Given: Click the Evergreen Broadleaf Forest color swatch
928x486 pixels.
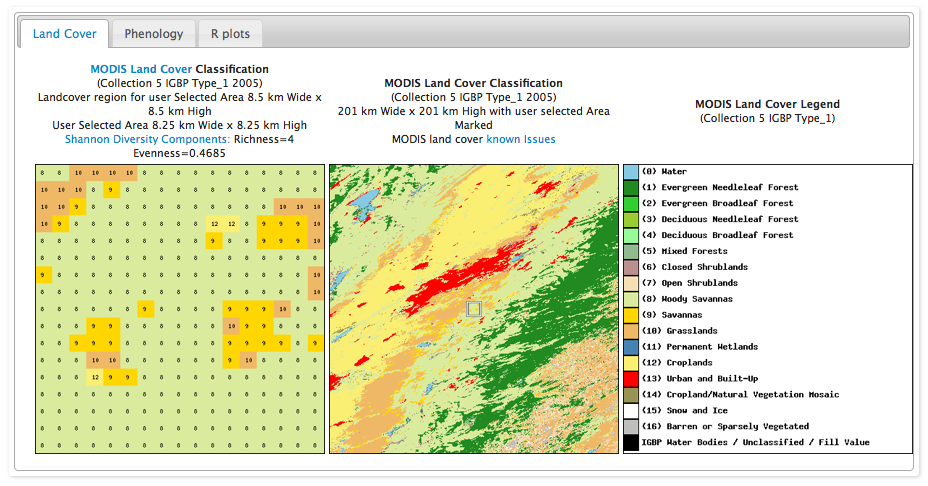Looking at the screenshot, I should (631, 204).
